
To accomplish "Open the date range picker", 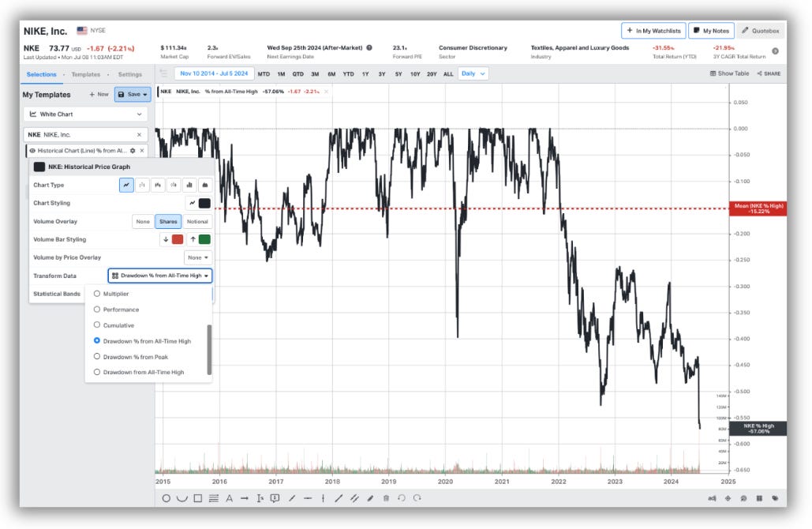I will click(214, 73).
